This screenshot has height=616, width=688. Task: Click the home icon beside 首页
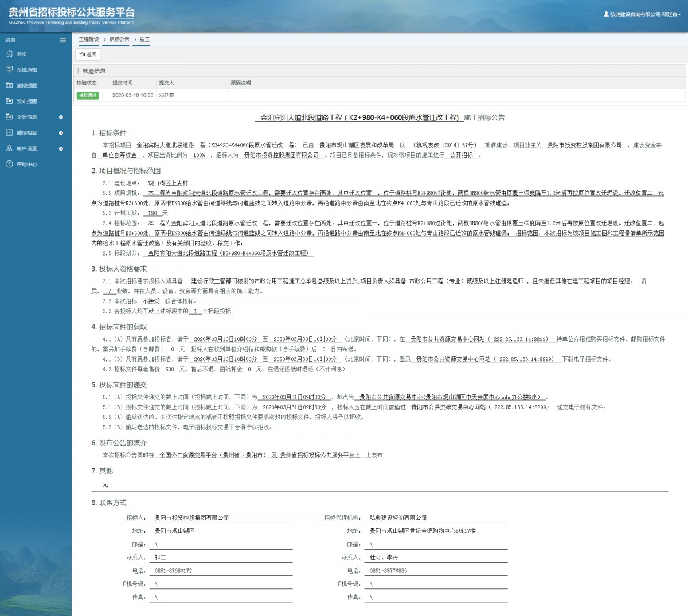point(9,54)
